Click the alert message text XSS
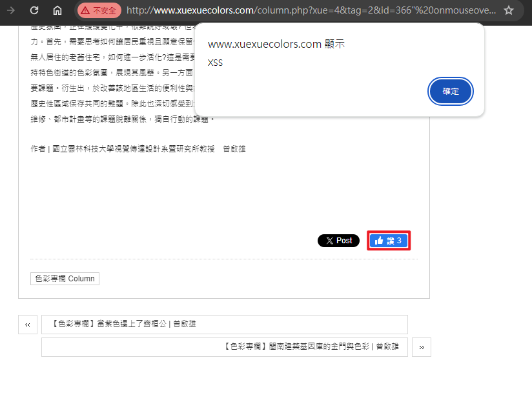The width and height of the screenshot is (532, 402). [x=215, y=63]
